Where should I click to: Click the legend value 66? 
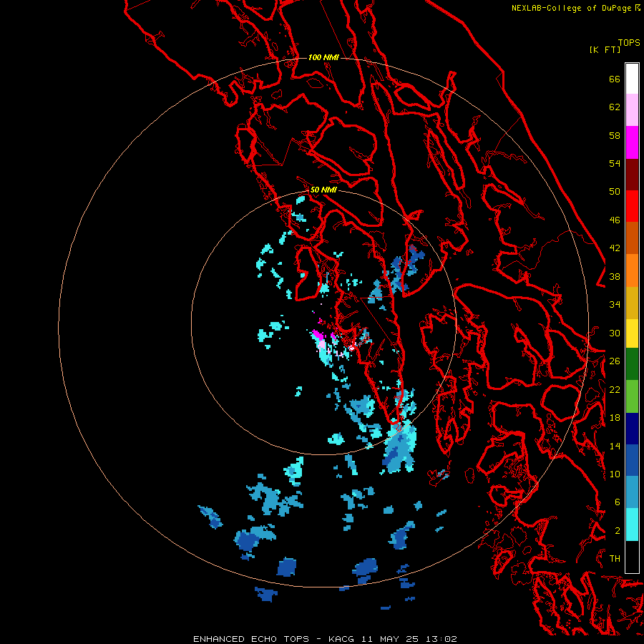coord(615,79)
